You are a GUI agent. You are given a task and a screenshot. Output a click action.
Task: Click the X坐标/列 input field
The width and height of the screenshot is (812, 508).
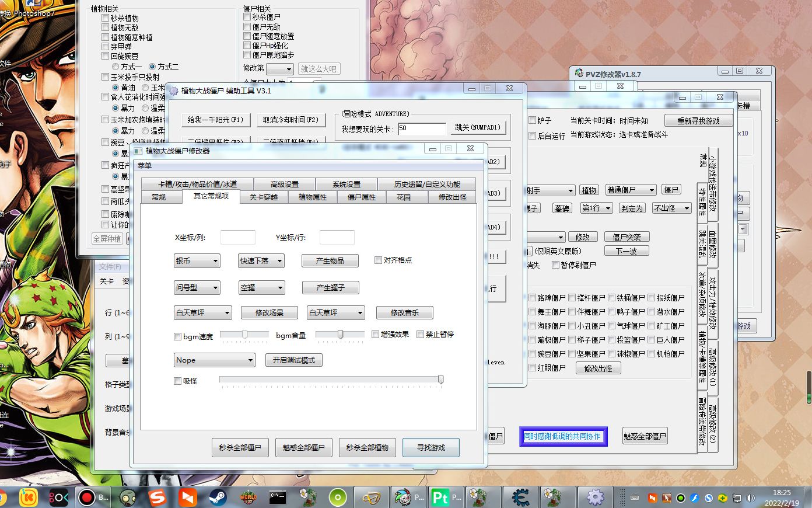pyautogui.click(x=238, y=238)
